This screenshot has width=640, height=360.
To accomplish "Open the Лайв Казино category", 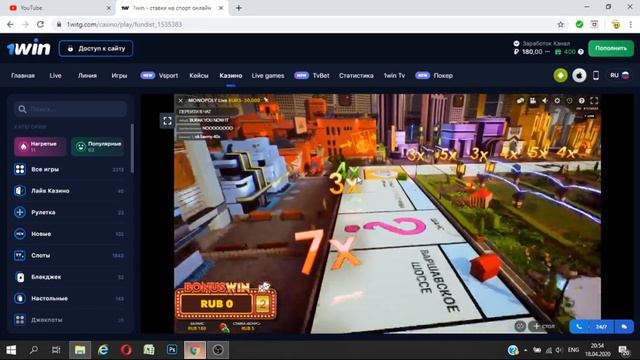I will (69, 191).
